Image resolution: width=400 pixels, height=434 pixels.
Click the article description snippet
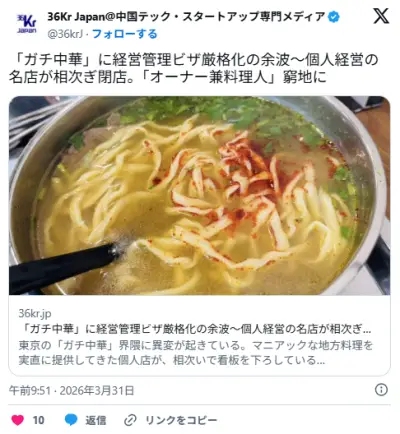[196, 353]
